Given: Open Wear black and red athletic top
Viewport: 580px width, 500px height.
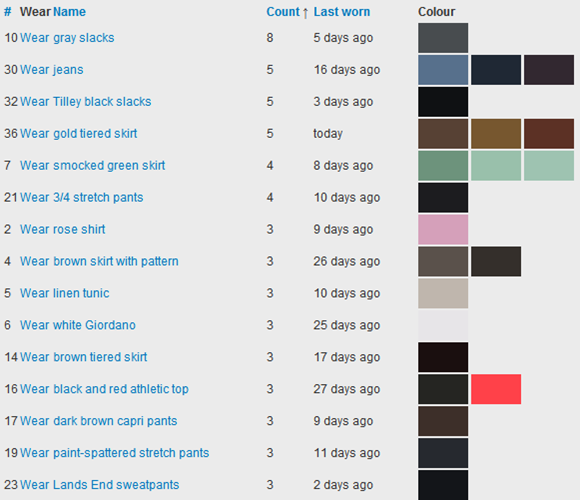Looking at the screenshot, I should 104,389.
